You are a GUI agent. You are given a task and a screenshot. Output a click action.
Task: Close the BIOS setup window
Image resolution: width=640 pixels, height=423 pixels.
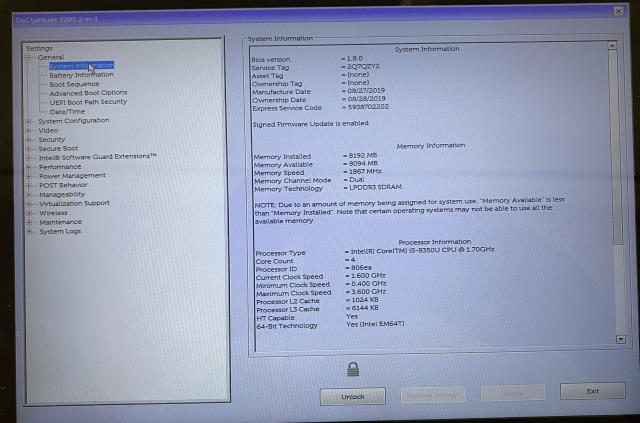pos(619,11)
